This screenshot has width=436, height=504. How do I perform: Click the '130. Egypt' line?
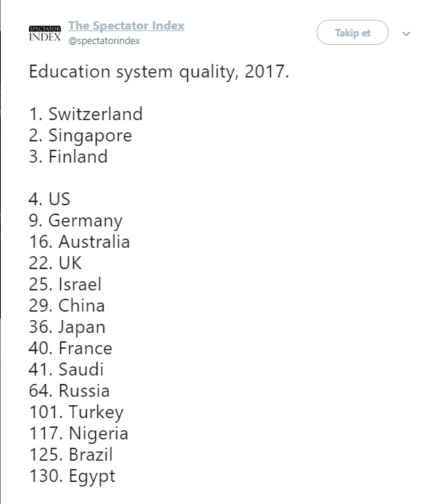pos(72,477)
